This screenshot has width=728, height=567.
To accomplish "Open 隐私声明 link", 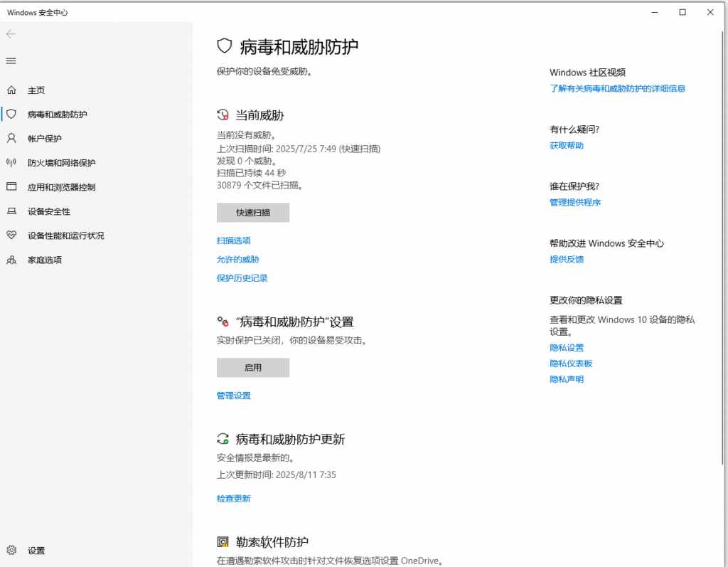I will point(567,379).
